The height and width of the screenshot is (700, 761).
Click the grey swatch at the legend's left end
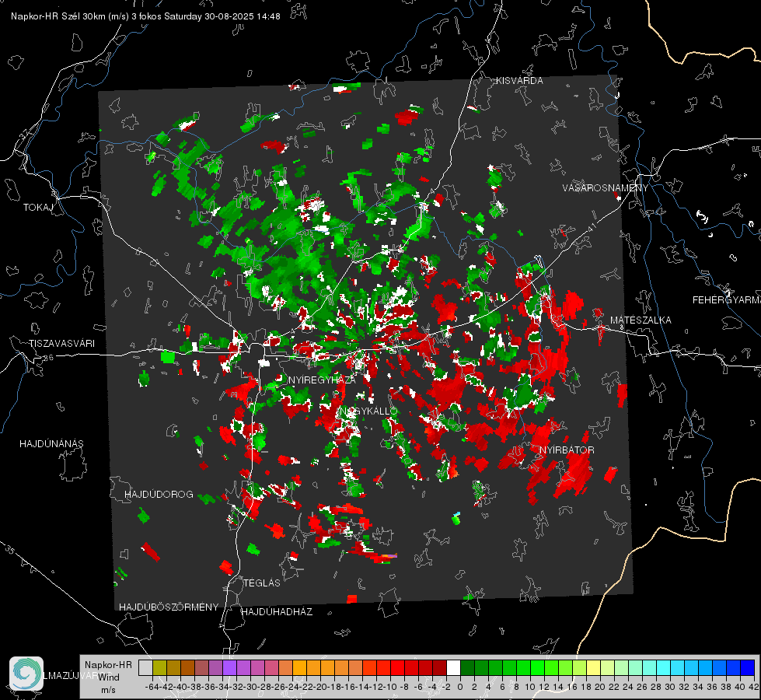pos(145,668)
